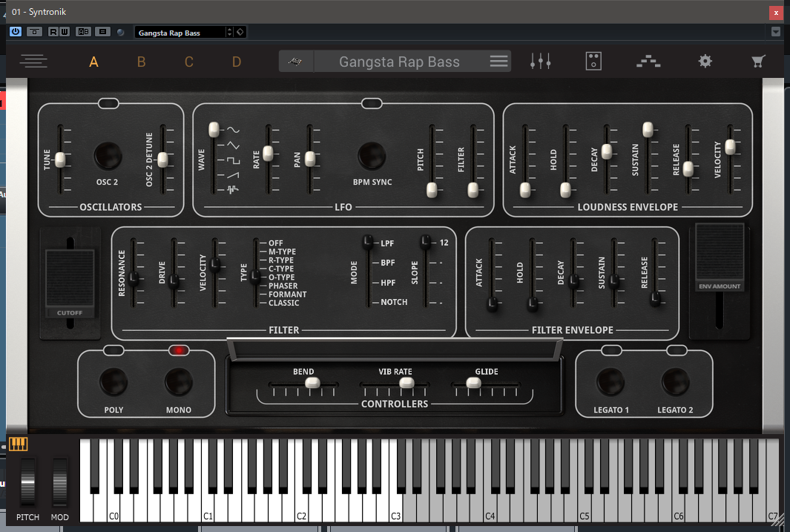
Task: Enable POLY mode button
Action: click(x=113, y=382)
